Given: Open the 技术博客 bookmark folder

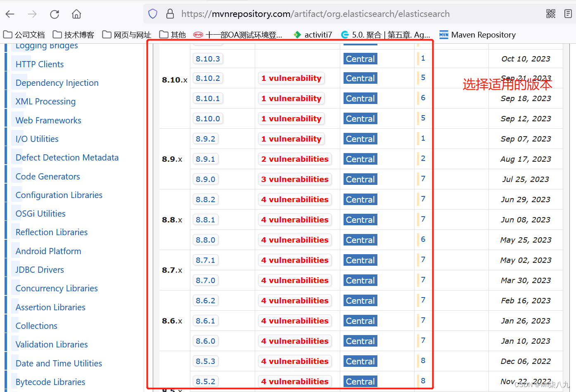Looking at the screenshot, I should (x=73, y=35).
